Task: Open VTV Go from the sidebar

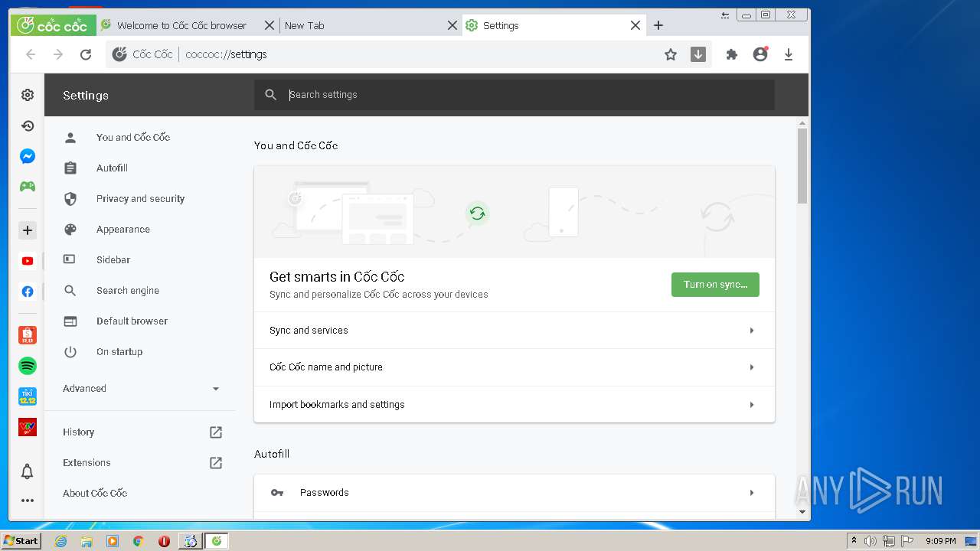Action: [x=28, y=427]
